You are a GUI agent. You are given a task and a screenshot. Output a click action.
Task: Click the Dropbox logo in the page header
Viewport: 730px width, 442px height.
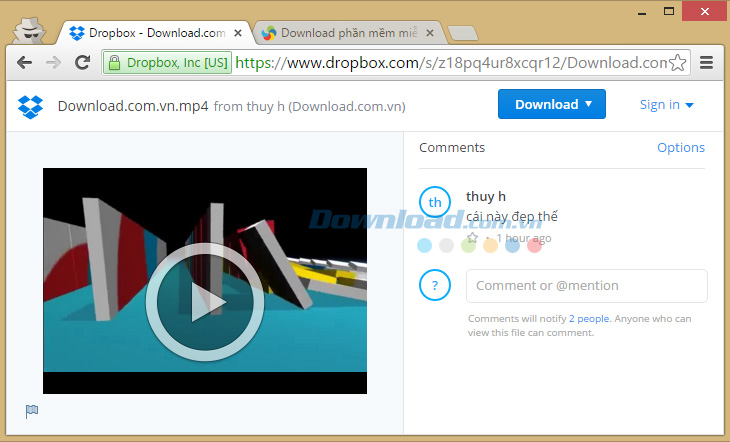(x=30, y=107)
